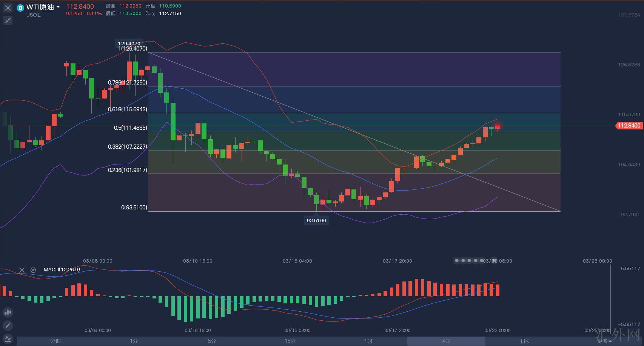Click the blue WTI instrument logo
This screenshot has width=644, height=346.
coord(20,8)
